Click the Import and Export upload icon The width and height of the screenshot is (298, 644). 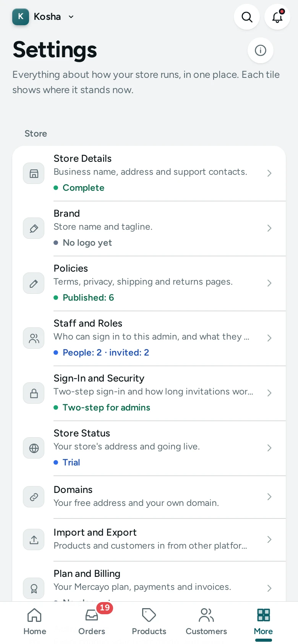34,539
